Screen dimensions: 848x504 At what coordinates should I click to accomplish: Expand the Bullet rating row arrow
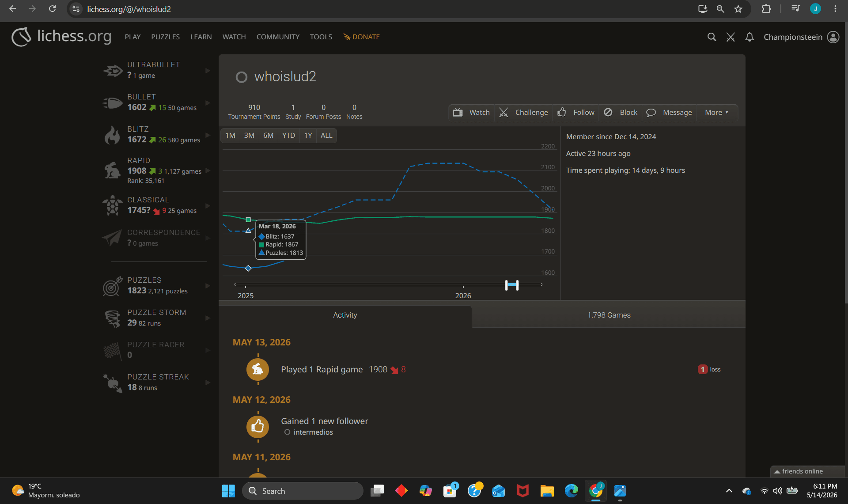point(208,103)
